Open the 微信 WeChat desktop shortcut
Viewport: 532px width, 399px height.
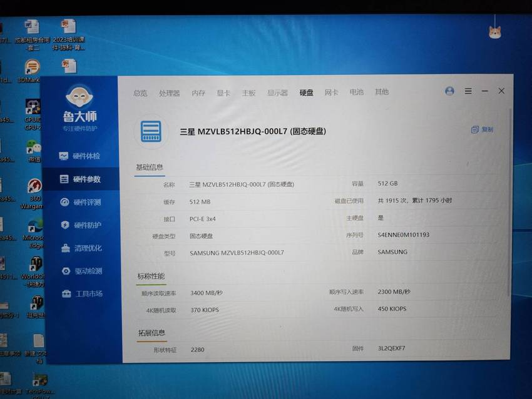pos(34,151)
